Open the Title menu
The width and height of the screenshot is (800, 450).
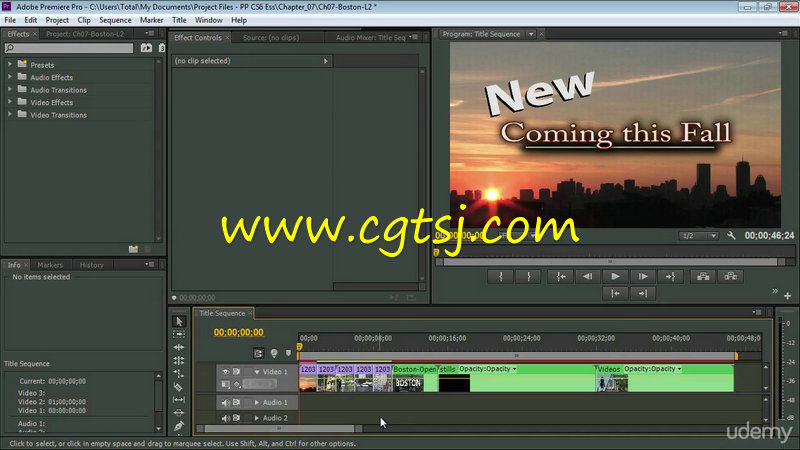click(179, 20)
